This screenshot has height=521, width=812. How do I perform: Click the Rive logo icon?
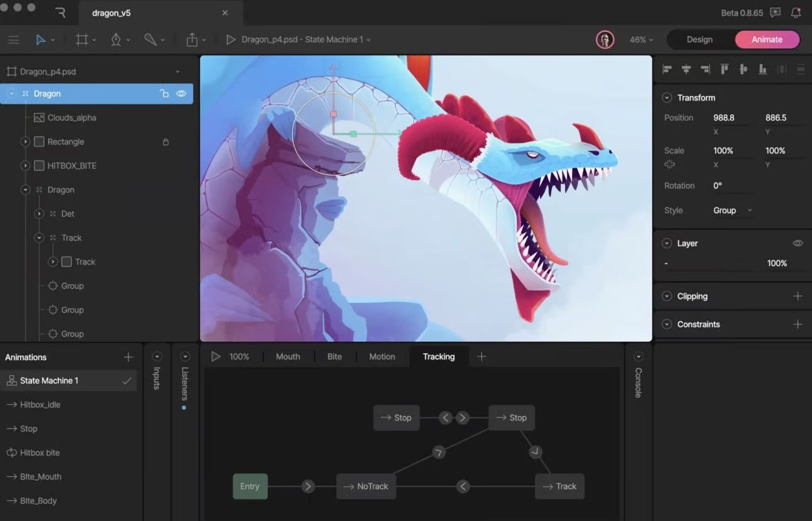(x=60, y=13)
